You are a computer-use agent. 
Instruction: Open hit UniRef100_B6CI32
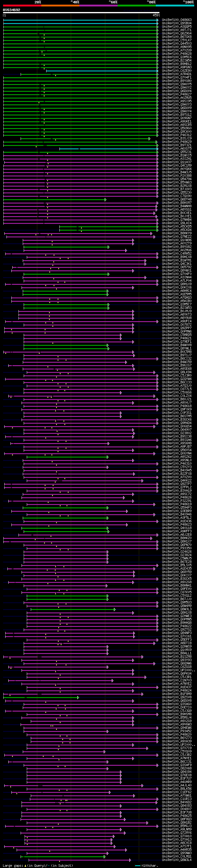[177, 358]
